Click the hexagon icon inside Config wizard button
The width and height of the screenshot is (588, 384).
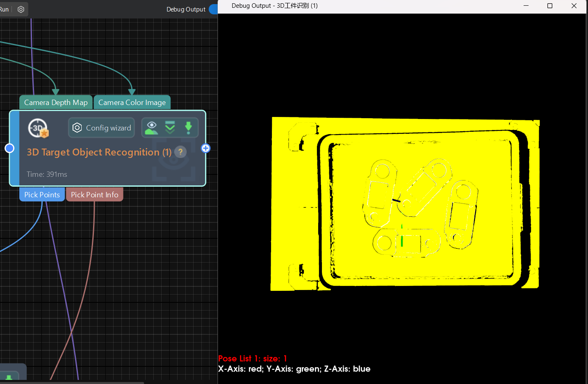77,128
